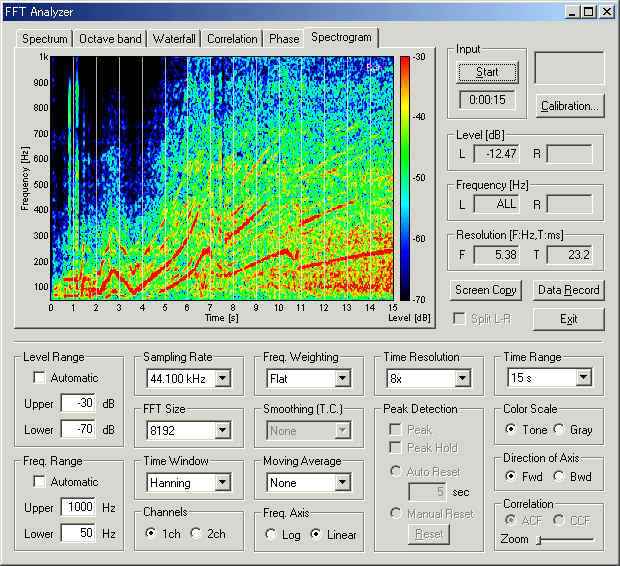This screenshot has height=566, width=620.
Task: Open the Octave band tab
Action: [110, 39]
